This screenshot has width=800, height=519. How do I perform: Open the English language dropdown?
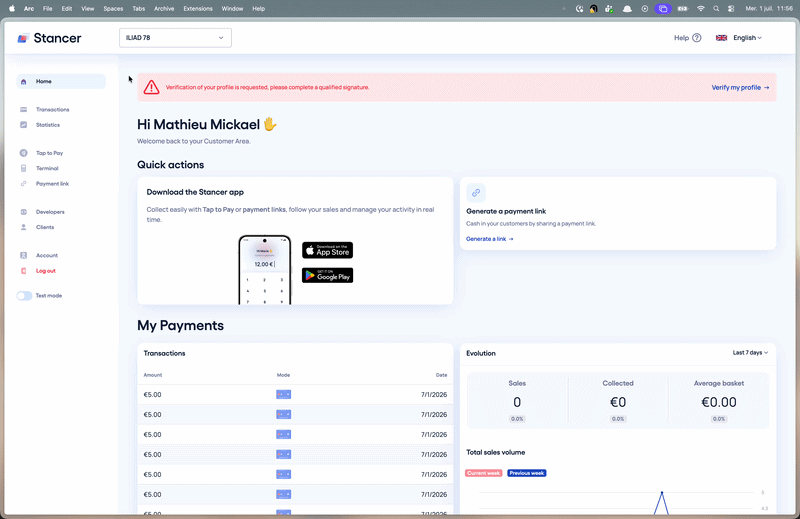(x=747, y=38)
